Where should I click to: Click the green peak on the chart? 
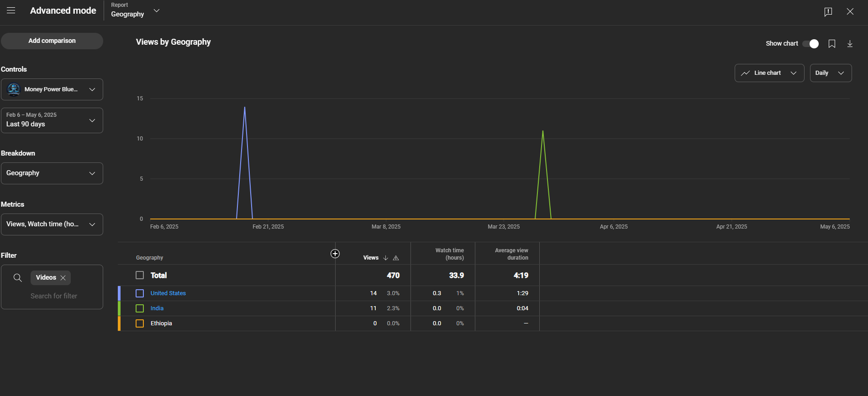[x=543, y=131]
